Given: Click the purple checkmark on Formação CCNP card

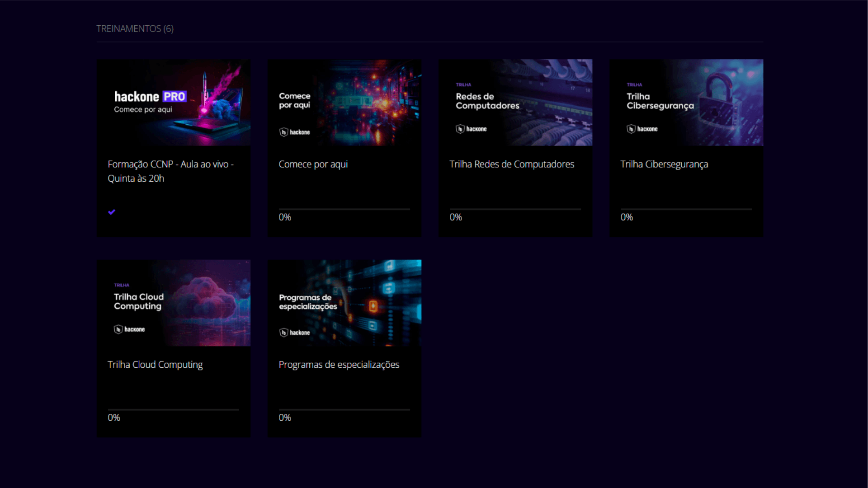Looking at the screenshot, I should point(112,212).
